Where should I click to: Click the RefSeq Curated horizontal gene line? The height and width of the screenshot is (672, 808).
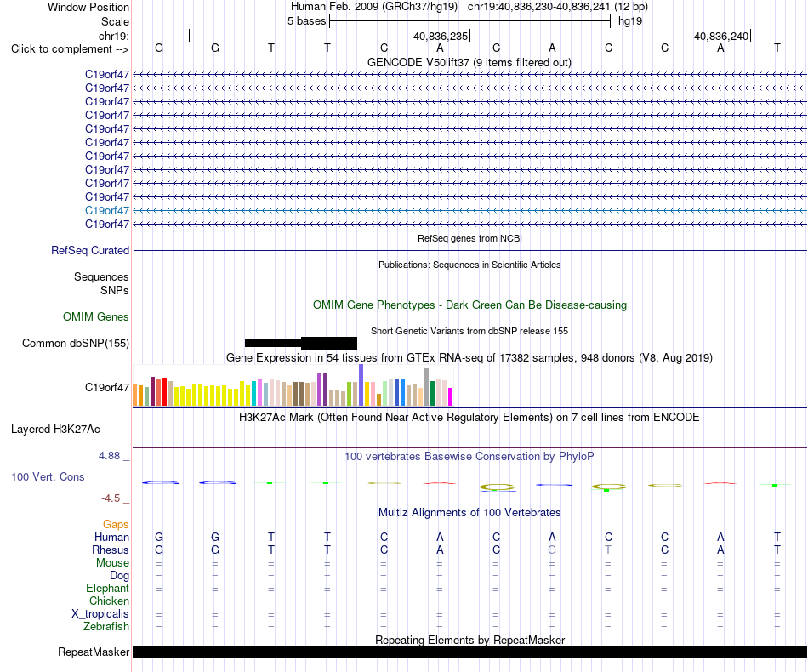[x=470, y=250]
